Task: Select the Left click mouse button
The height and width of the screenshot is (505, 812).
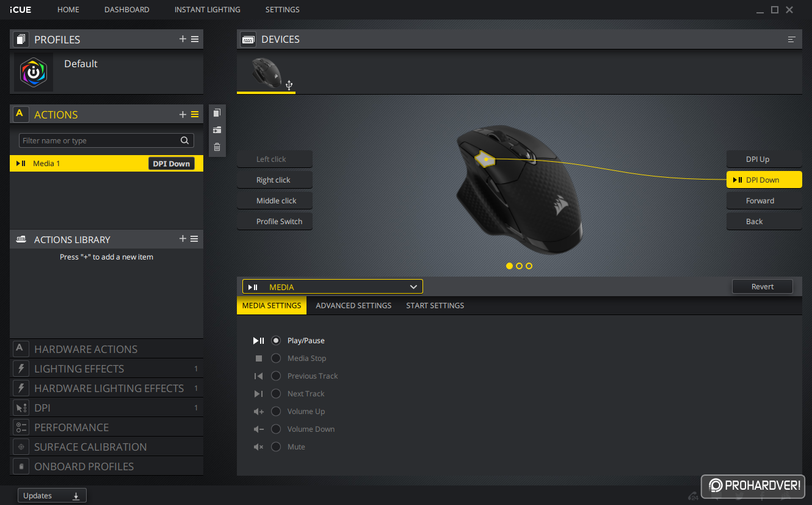Action: [275, 159]
